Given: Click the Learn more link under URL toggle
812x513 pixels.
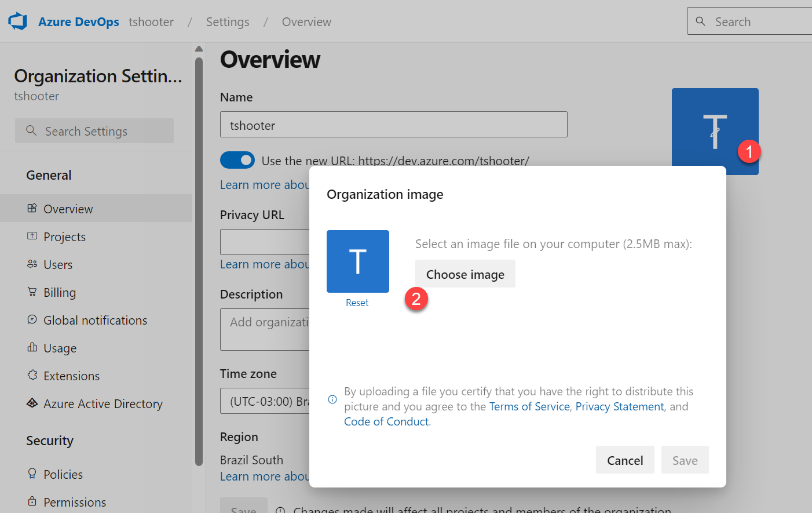Looking at the screenshot, I should (265, 184).
